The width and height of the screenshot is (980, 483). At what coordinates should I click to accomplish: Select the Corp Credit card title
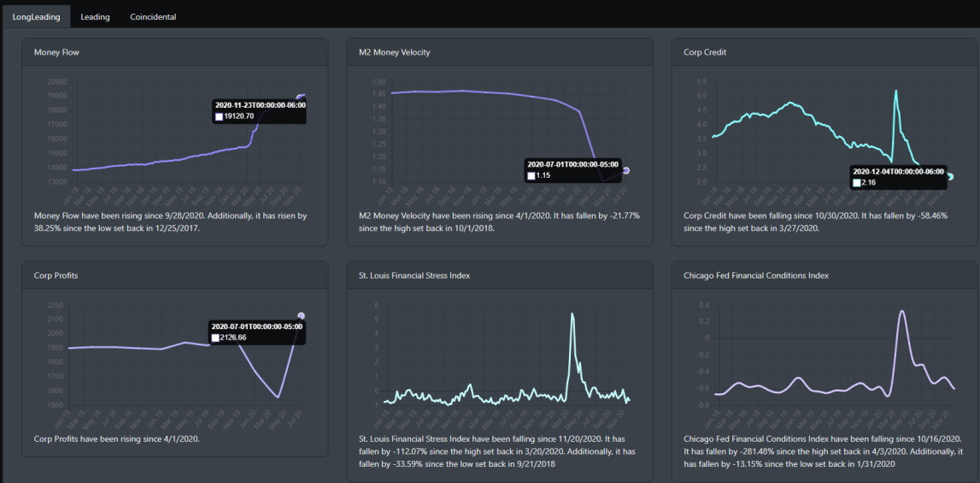tap(705, 52)
